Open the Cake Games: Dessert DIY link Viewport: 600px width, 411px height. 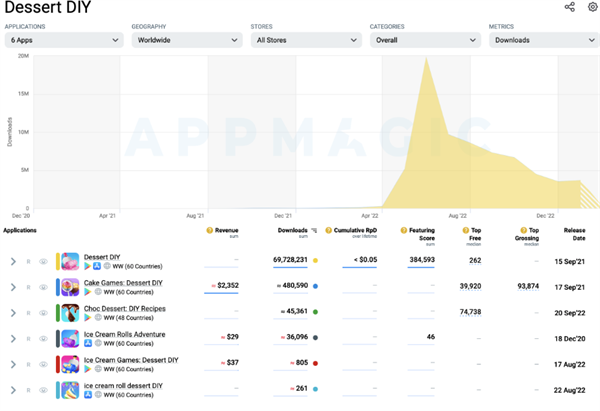123,283
